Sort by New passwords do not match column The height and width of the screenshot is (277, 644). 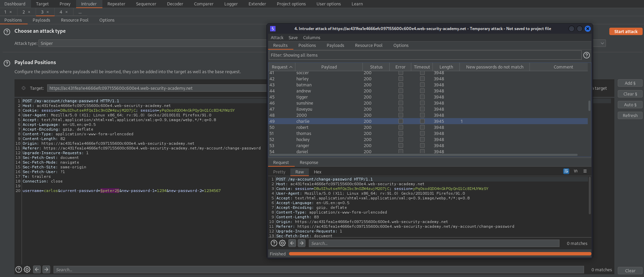tap(495, 67)
